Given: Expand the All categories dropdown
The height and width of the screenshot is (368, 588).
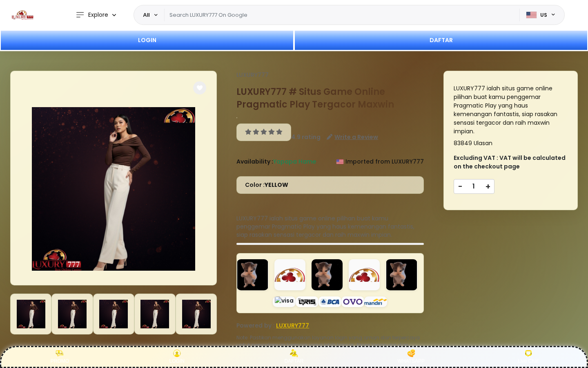Looking at the screenshot, I should [x=150, y=15].
